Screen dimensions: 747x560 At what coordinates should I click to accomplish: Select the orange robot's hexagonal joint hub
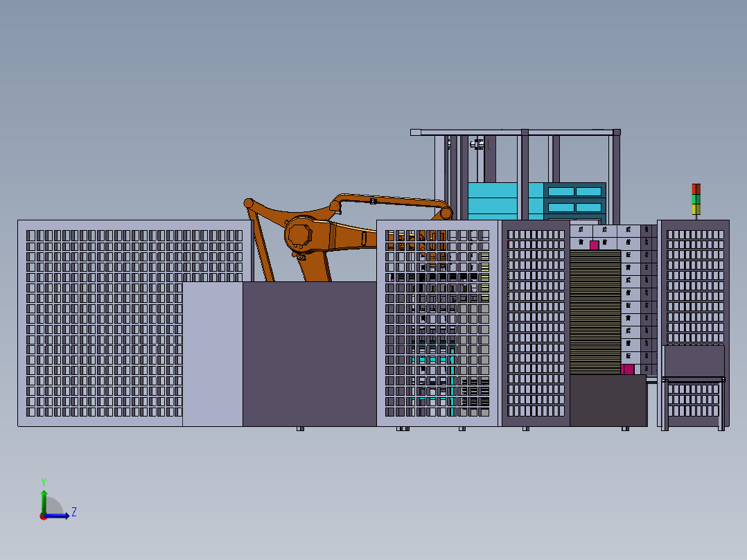[299, 234]
